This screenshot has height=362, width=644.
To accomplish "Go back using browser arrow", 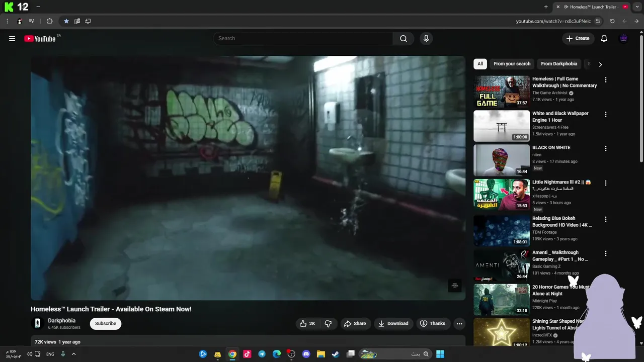I will tap(624, 21).
